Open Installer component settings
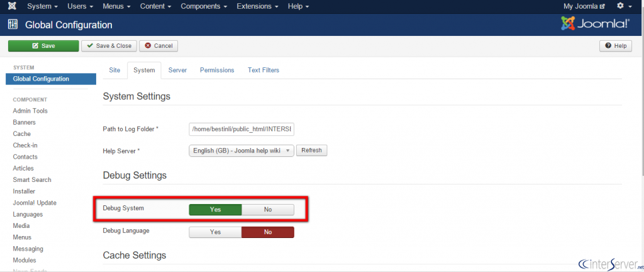The image size is (644, 272). click(24, 191)
